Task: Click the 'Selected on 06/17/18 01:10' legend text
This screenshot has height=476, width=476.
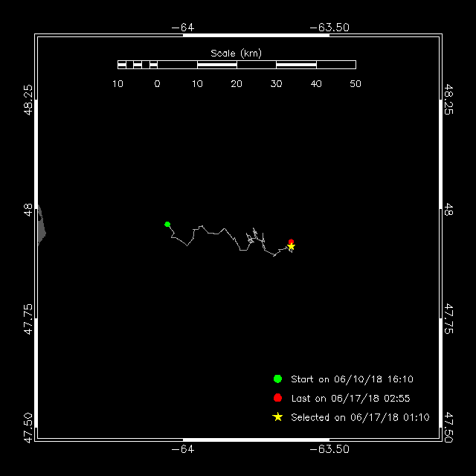Action: tap(360, 417)
